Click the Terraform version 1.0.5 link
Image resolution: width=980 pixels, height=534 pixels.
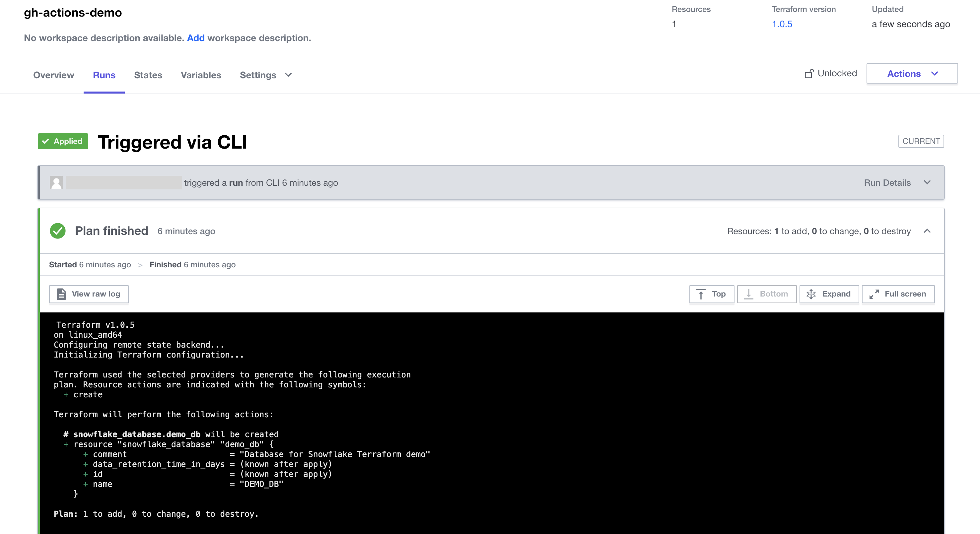[x=782, y=24]
